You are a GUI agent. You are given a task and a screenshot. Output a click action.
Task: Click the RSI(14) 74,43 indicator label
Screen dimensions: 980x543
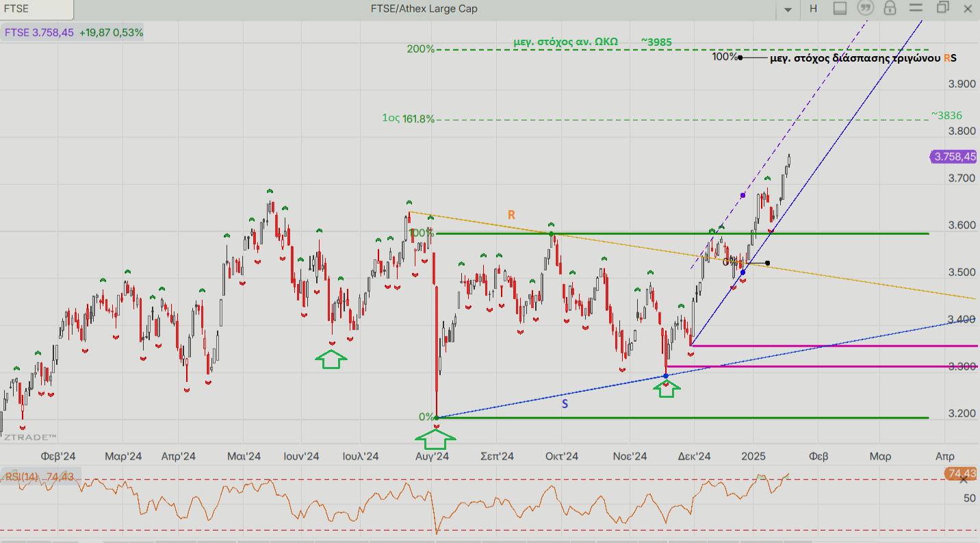click(39, 477)
